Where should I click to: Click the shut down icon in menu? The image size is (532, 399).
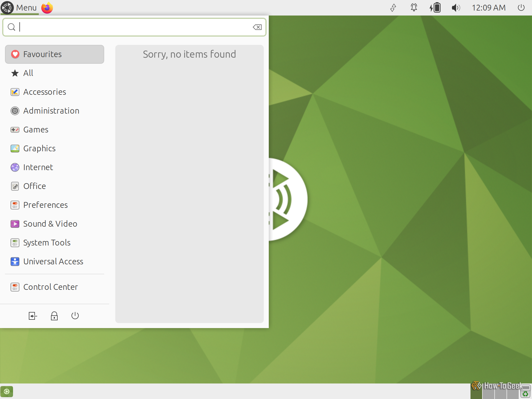(x=75, y=316)
